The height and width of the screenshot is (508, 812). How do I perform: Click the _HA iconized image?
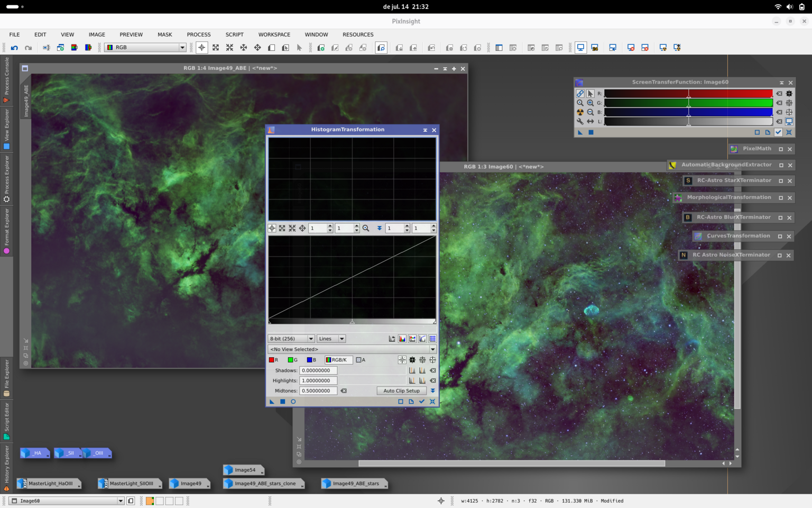pyautogui.click(x=35, y=453)
